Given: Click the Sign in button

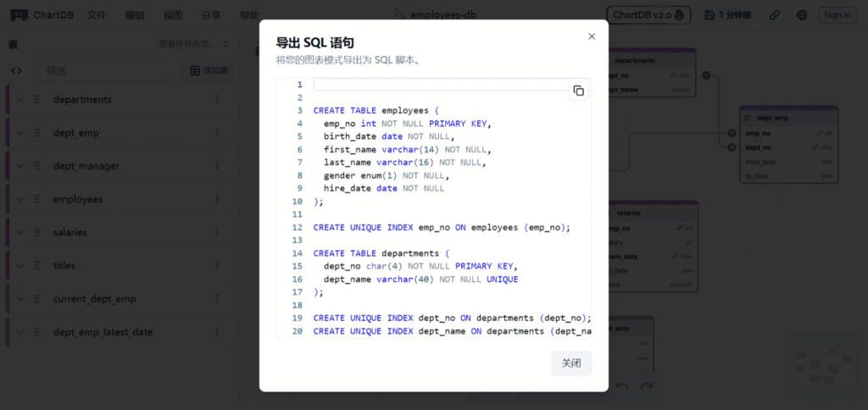Looking at the screenshot, I should pyautogui.click(x=837, y=14).
